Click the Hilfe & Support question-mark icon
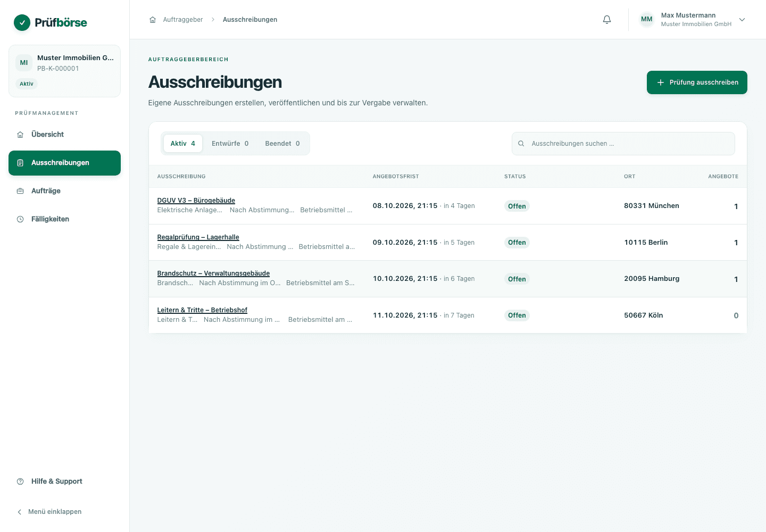766x532 pixels. (20, 481)
